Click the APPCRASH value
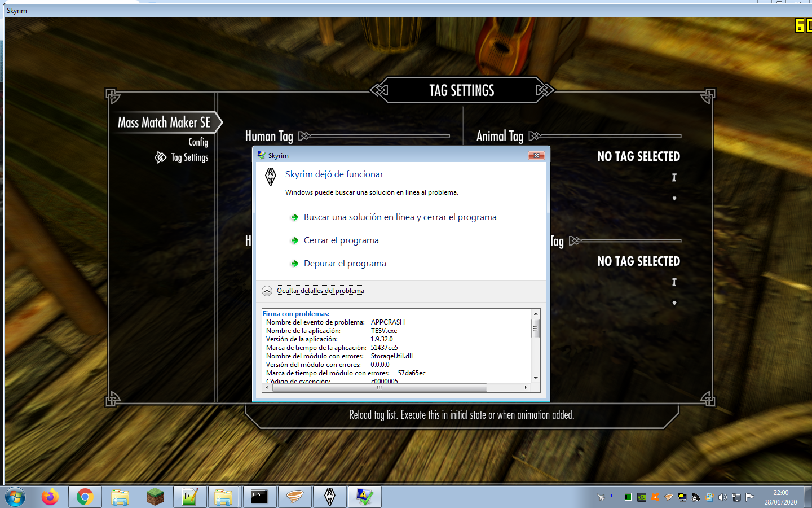 (388, 322)
